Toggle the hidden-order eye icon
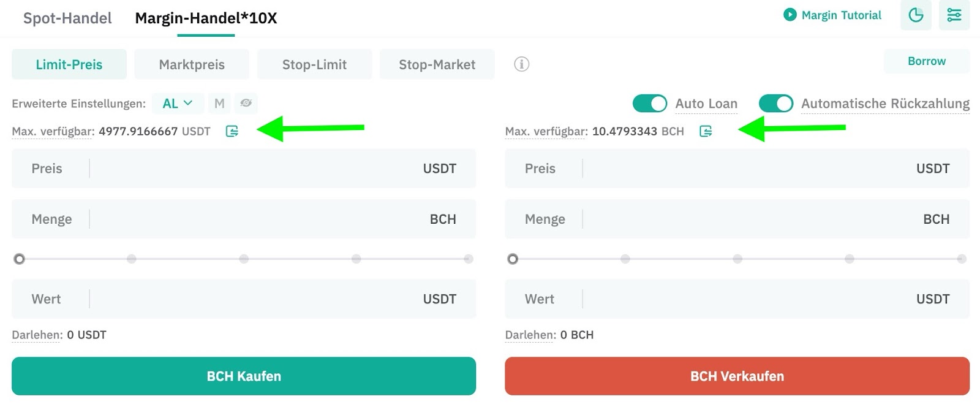 246,103
